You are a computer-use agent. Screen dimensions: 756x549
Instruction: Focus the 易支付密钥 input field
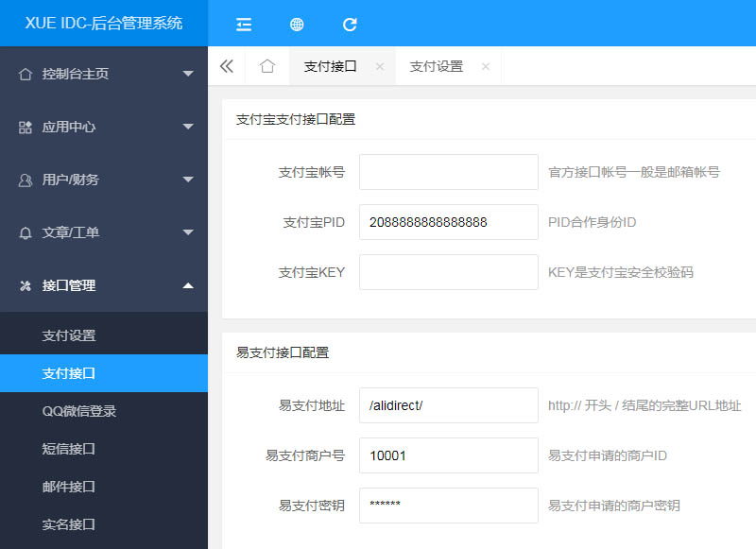[x=448, y=506]
